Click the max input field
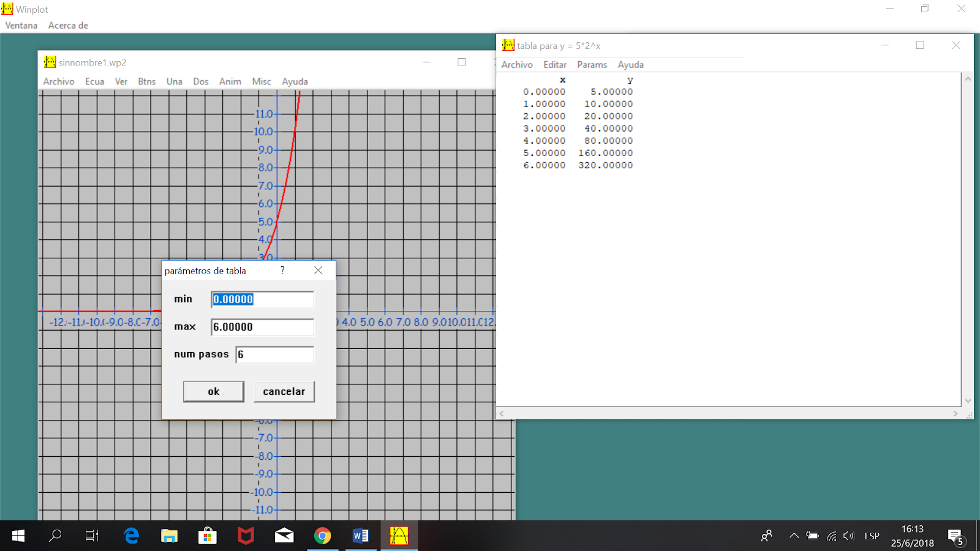980x551 pixels. 263,327
